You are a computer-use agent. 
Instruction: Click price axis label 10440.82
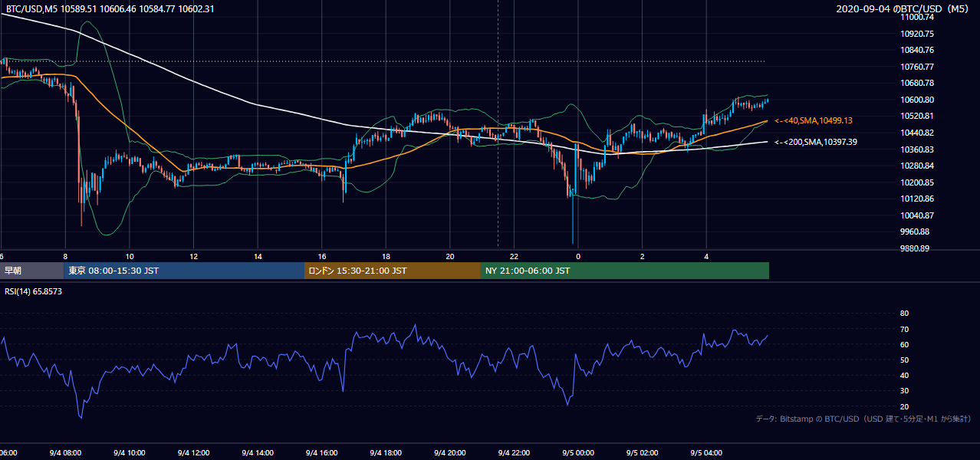click(917, 133)
